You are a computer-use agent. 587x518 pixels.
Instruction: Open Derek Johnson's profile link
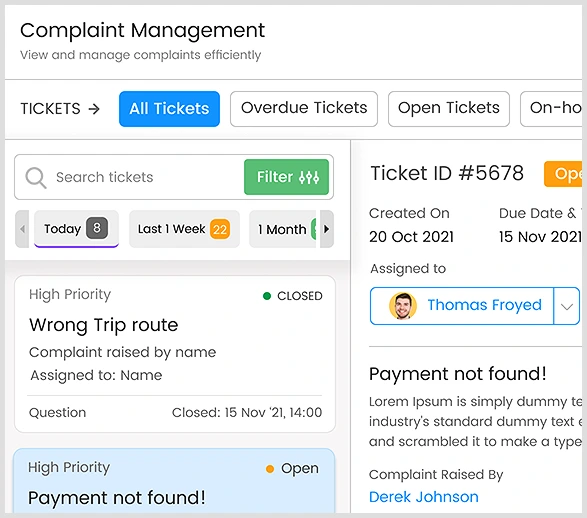click(x=424, y=497)
